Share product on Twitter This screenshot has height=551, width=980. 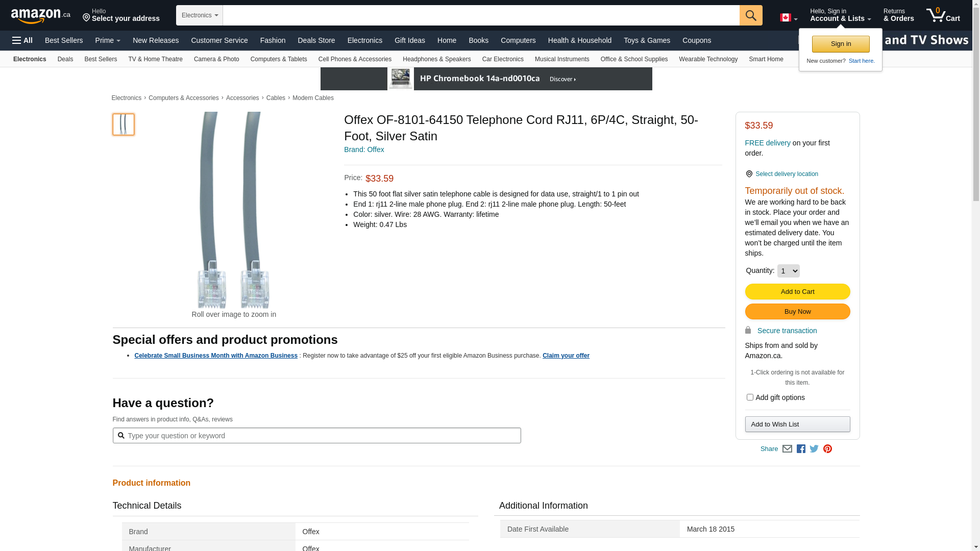(x=814, y=449)
